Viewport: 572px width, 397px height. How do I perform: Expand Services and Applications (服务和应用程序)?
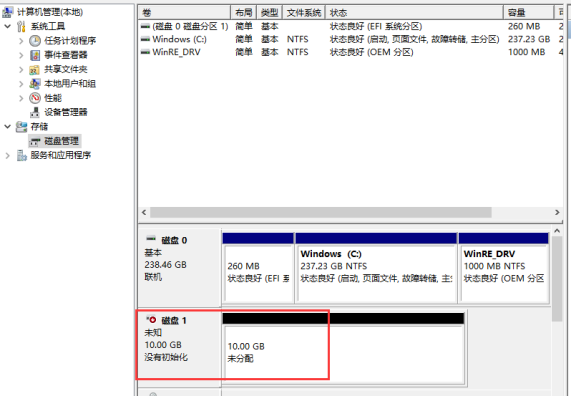(x=7, y=155)
